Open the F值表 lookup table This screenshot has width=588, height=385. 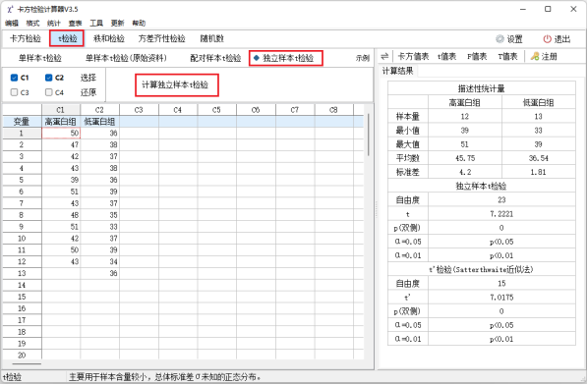tap(477, 57)
